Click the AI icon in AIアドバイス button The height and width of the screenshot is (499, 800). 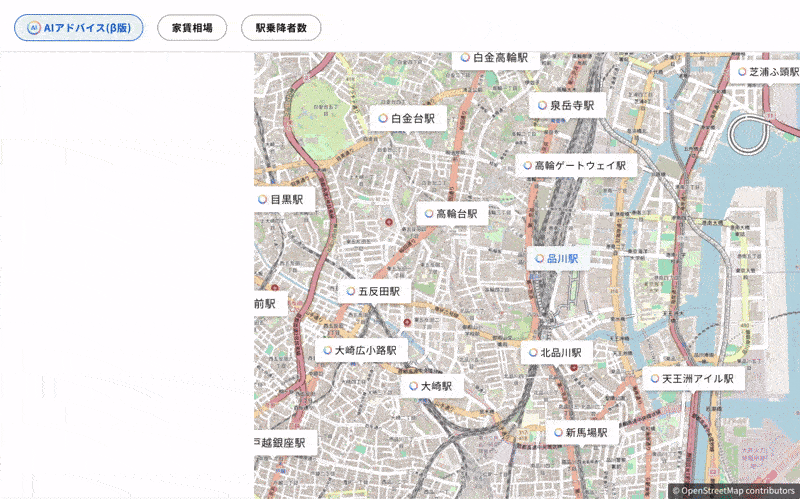[33, 28]
